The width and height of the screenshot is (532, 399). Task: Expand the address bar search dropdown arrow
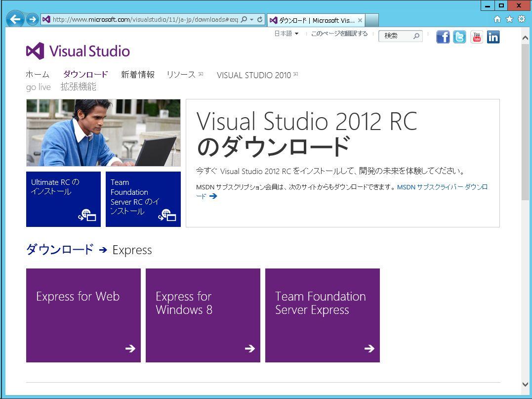pyautogui.click(x=252, y=20)
